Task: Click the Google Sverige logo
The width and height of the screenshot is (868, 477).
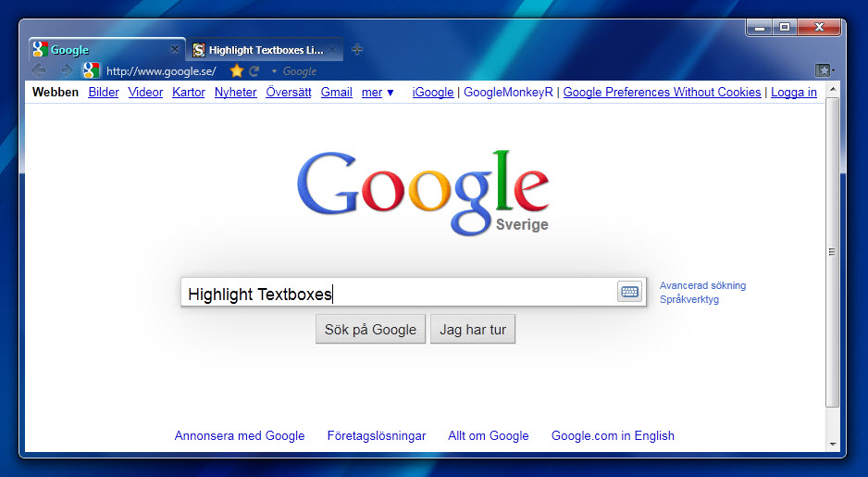Action: pos(423,192)
